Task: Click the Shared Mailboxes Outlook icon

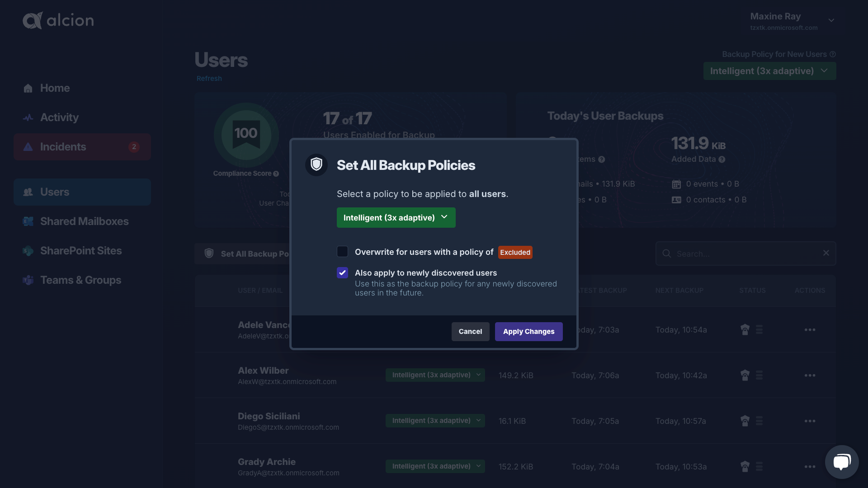Action: [x=28, y=221]
